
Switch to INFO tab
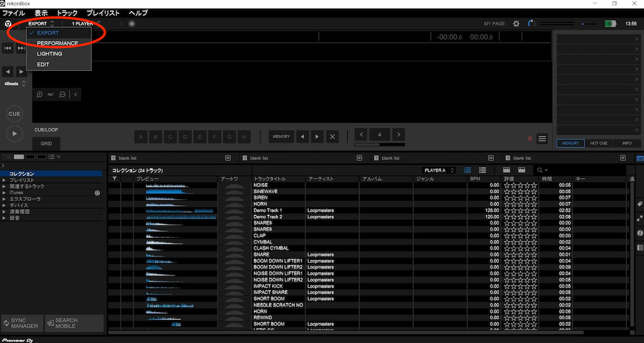pyautogui.click(x=627, y=143)
